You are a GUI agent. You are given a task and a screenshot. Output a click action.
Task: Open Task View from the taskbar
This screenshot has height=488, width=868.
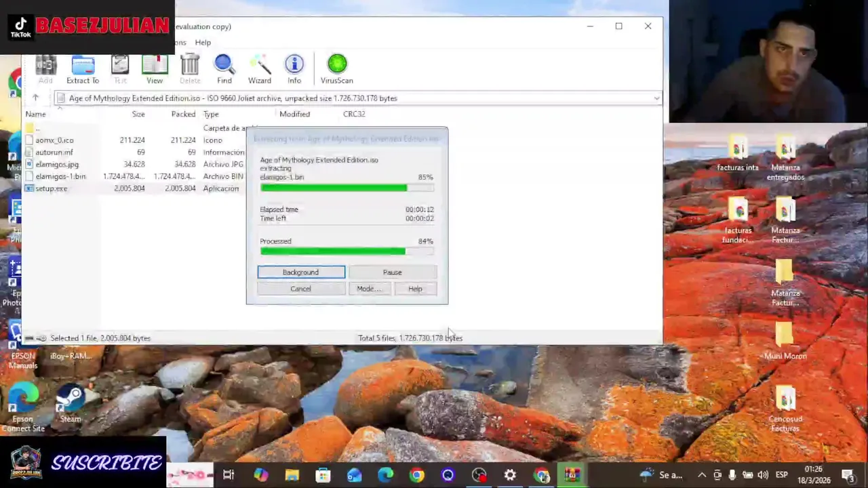click(x=229, y=475)
